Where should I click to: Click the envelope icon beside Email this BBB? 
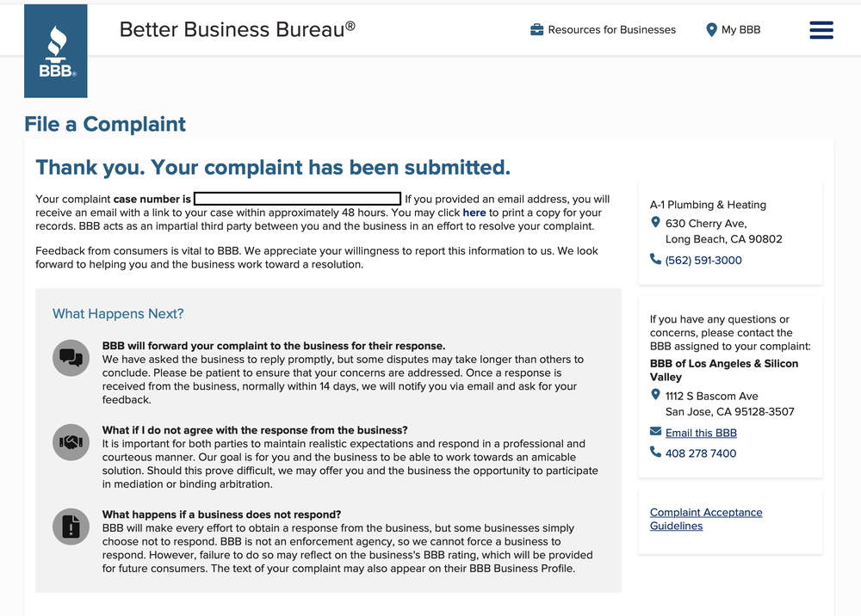coord(655,432)
